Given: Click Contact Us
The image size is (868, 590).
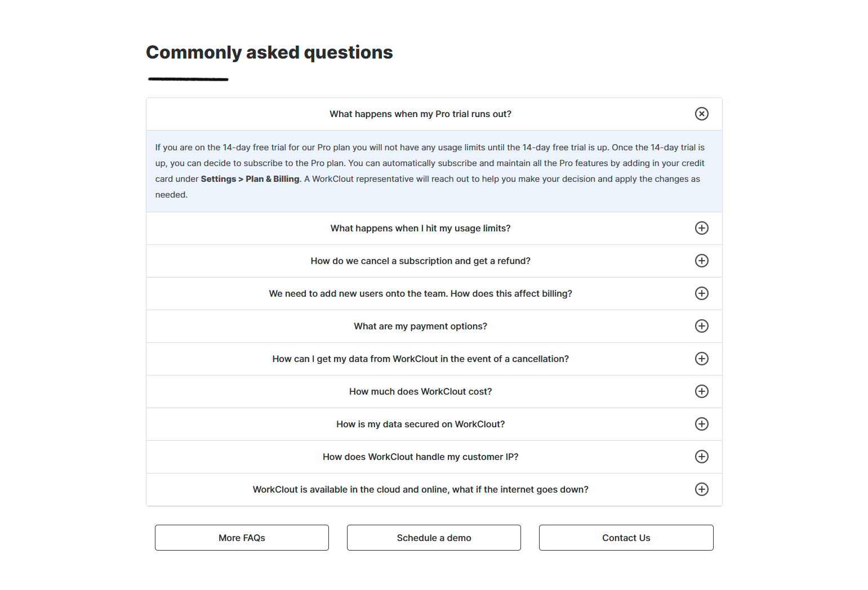Looking at the screenshot, I should (626, 538).
